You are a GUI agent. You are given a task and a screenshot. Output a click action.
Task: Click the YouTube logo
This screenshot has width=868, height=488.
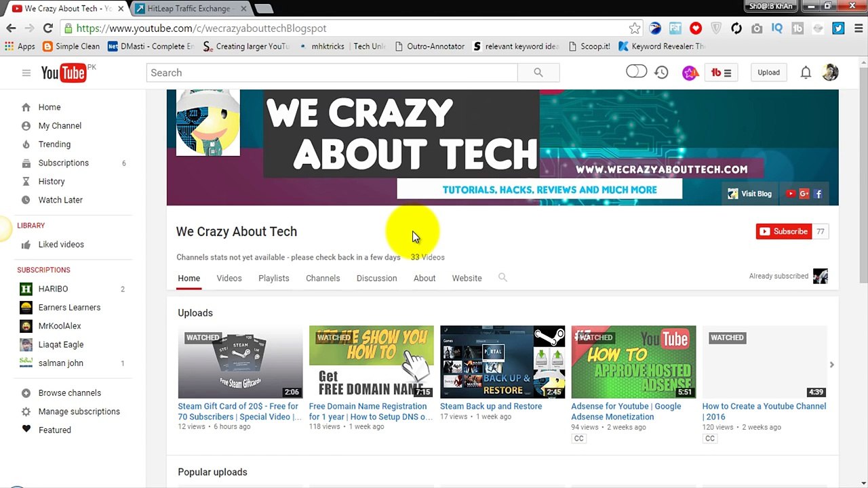tap(64, 73)
